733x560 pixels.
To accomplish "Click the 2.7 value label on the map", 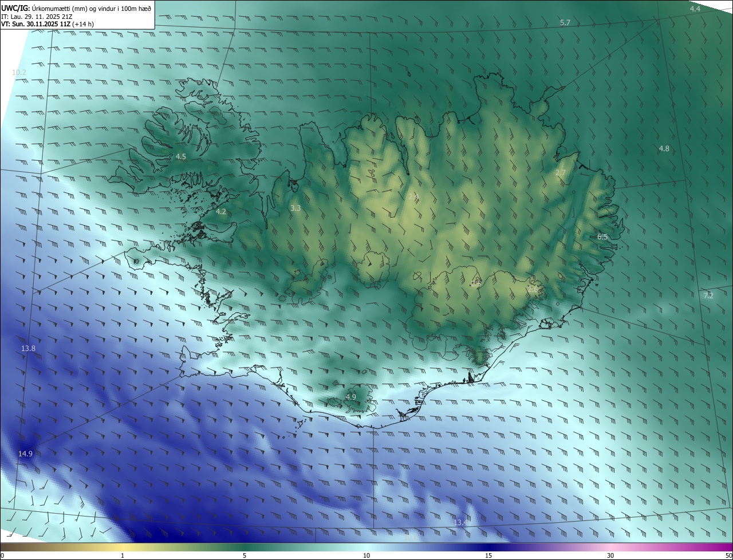I will (x=561, y=173).
